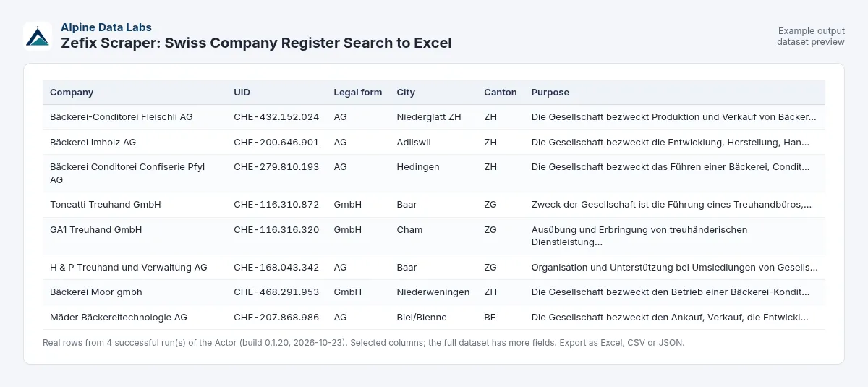Click UID CHE-279.810.193

(x=276, y=167)
